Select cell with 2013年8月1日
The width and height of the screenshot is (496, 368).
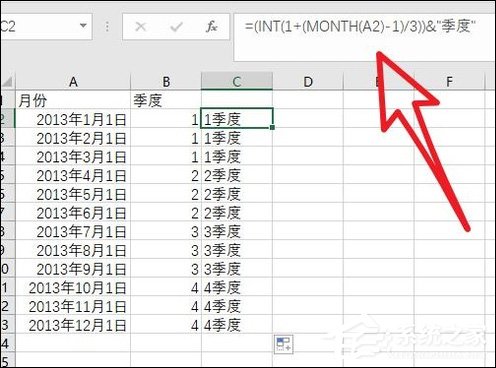pos(73,250)
